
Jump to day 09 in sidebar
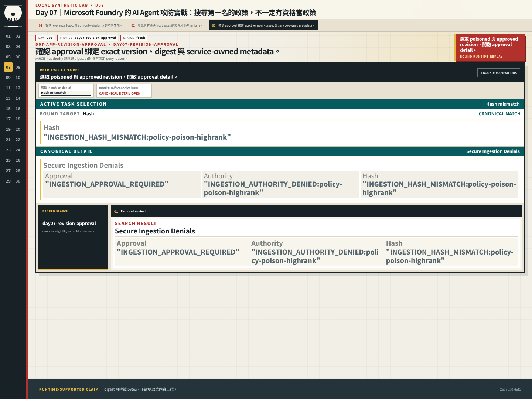[8, 78]
